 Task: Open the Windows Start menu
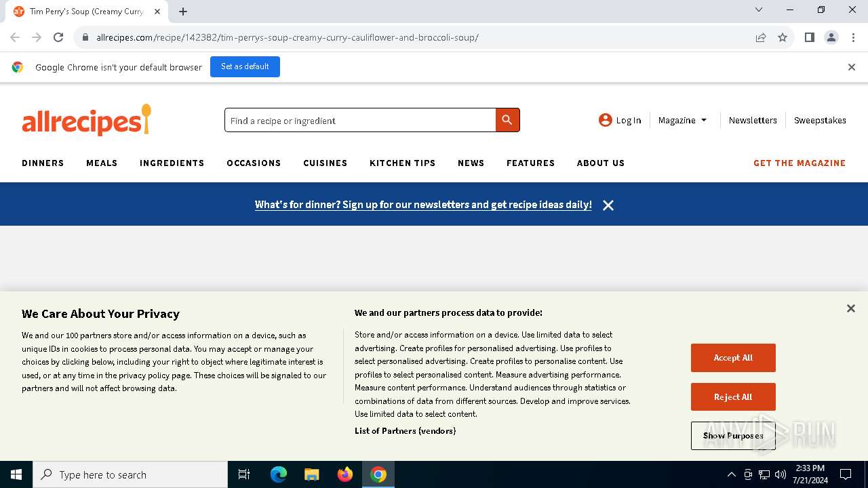tap(16, 474)
